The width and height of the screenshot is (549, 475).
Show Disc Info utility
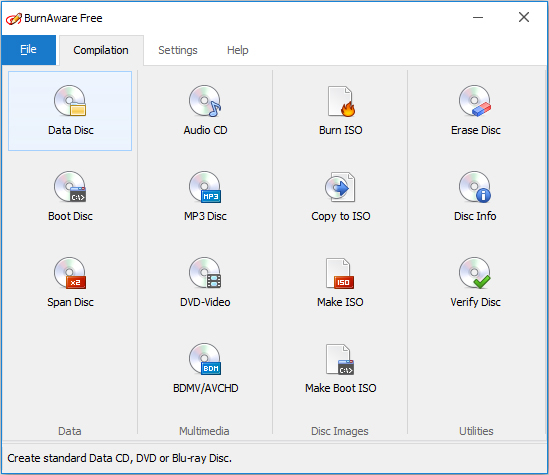(475, 197)
